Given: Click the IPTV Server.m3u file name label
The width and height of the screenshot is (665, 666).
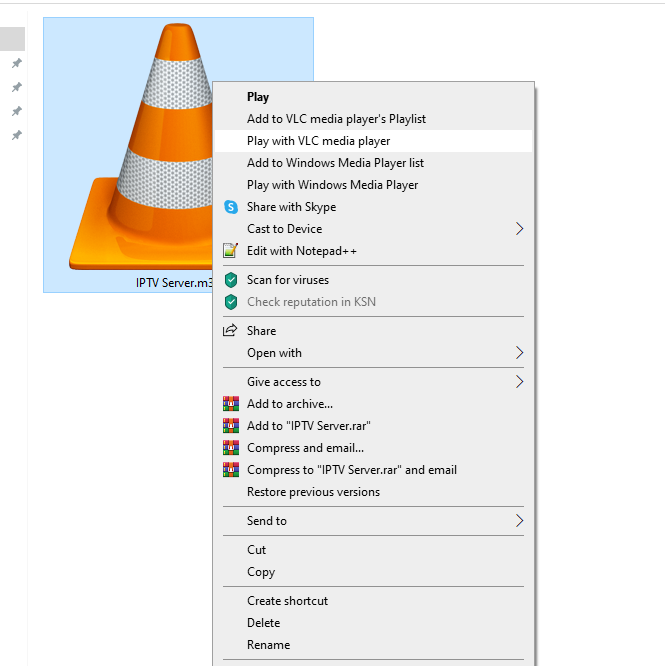Looking at the screenshot, I should pos(174,283).
